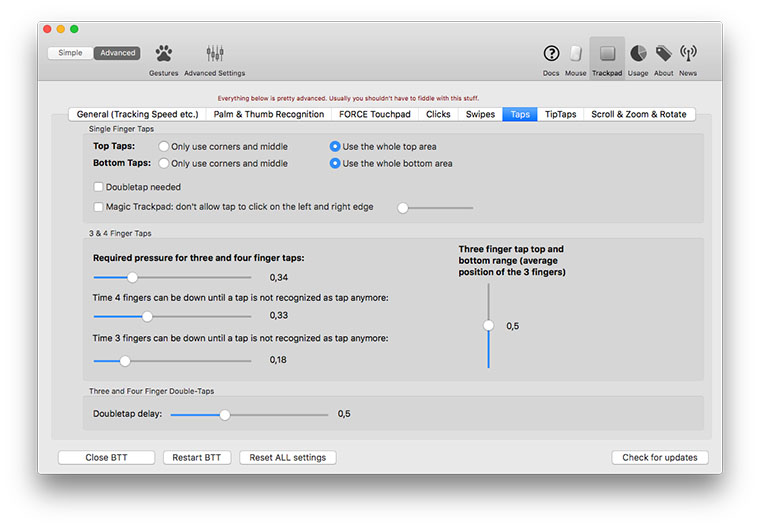Viewport: 760px width, 528px height.
Task: Open Advanced Settings sliders icon
Action: coord(215,53)
